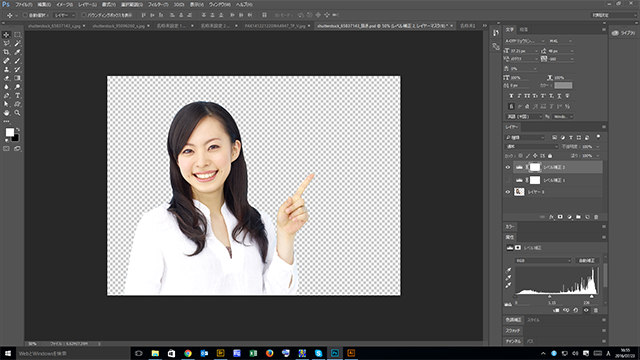
Task: Select the Rectangular Marquee tool
Action: (17, 35)
